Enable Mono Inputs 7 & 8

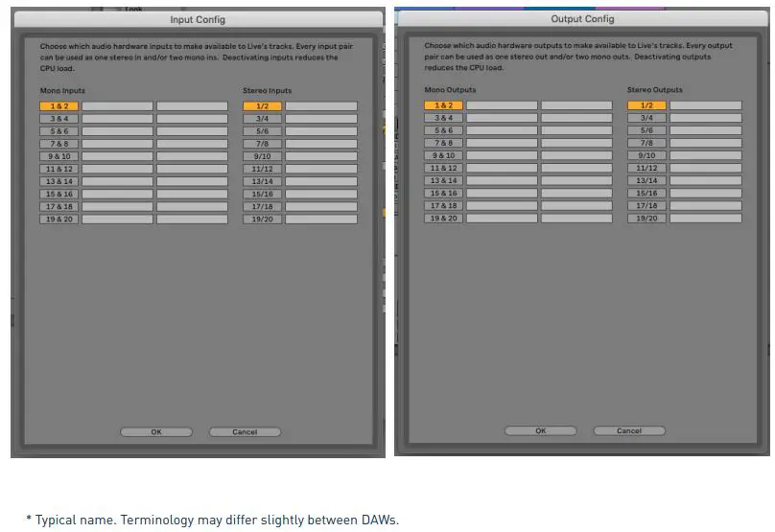(x=59, y=144)
